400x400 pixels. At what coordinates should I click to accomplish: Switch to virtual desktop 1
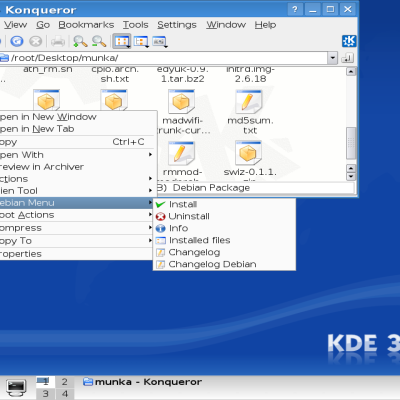(45, 382)
